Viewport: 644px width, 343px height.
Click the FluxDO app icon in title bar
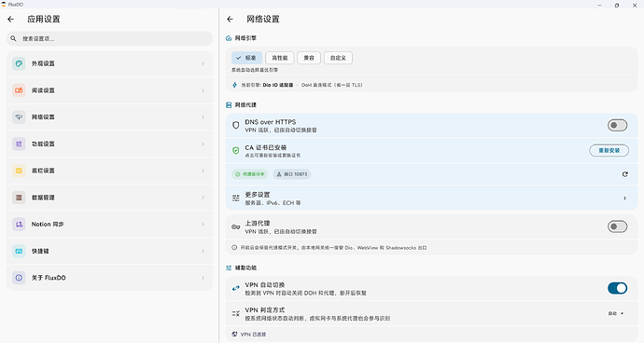4,5
